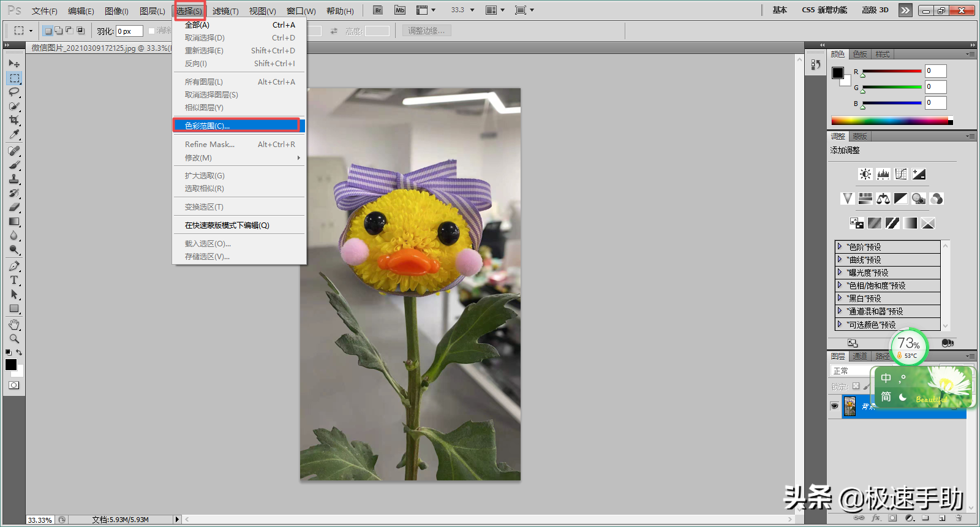Screen dimensions: 980x527
Task: Select the Spot Healing Brush tool
Action: point(14,151)
